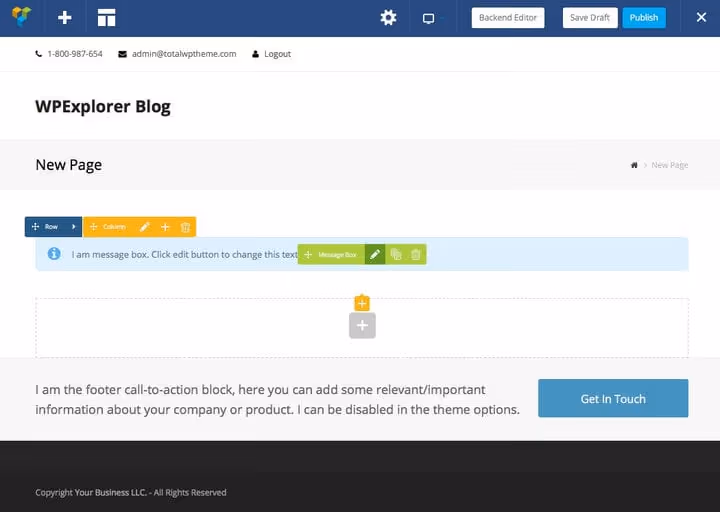
Task: Click the envelope email icon
Action: point(122,54)
